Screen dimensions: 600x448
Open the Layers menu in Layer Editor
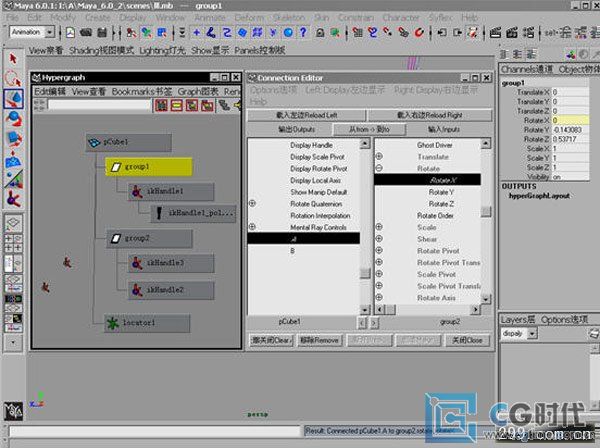tap(517, 320)
